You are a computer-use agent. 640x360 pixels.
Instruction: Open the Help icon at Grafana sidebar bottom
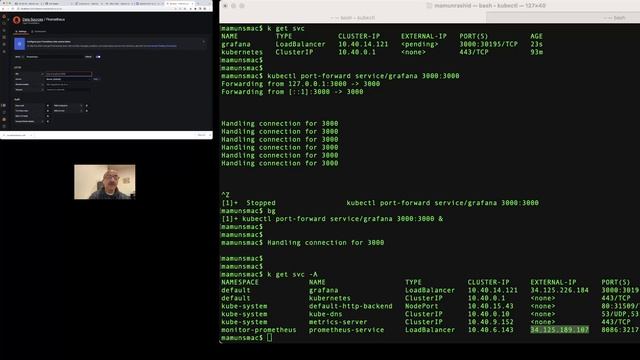4,127
